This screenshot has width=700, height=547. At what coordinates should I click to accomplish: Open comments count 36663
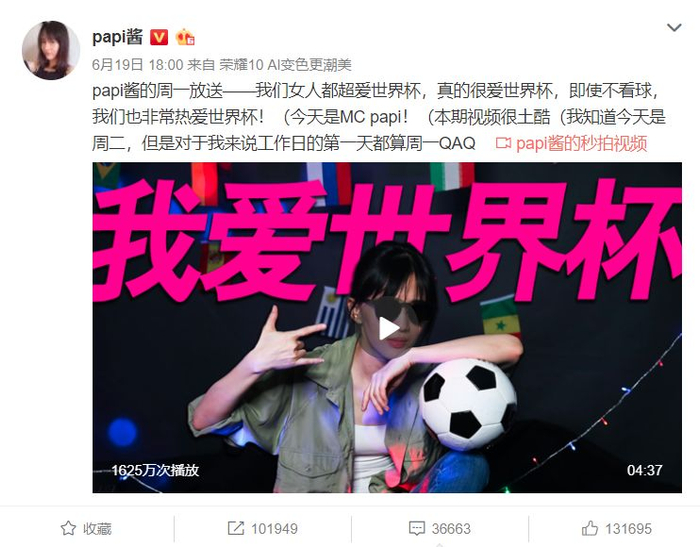tap(451, 529)
